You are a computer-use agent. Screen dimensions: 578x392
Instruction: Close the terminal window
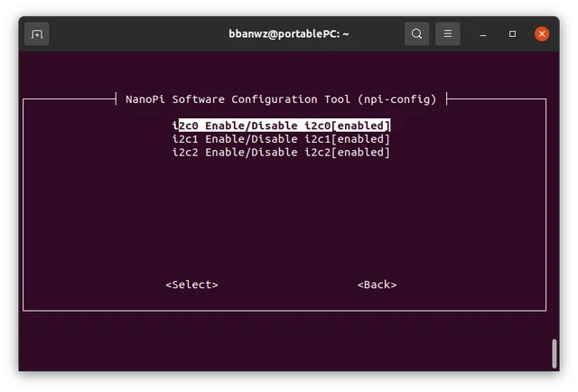click(x=542, y=34)
